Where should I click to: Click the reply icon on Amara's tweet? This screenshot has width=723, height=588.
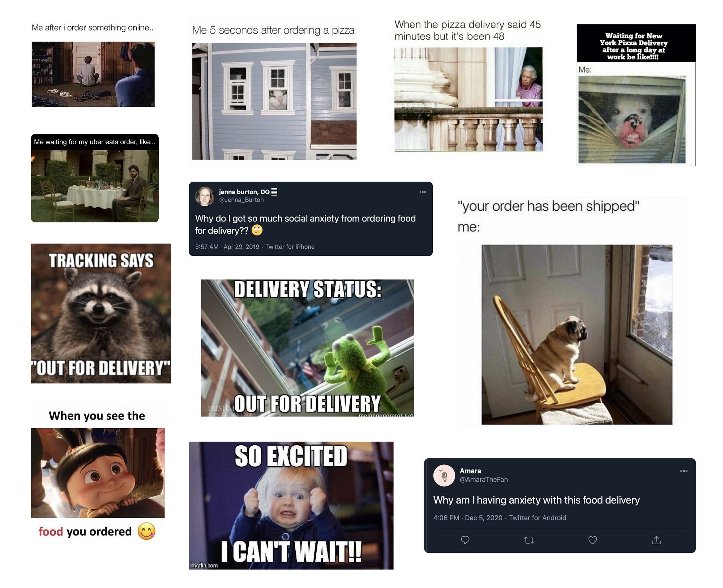tap(465, 540)
